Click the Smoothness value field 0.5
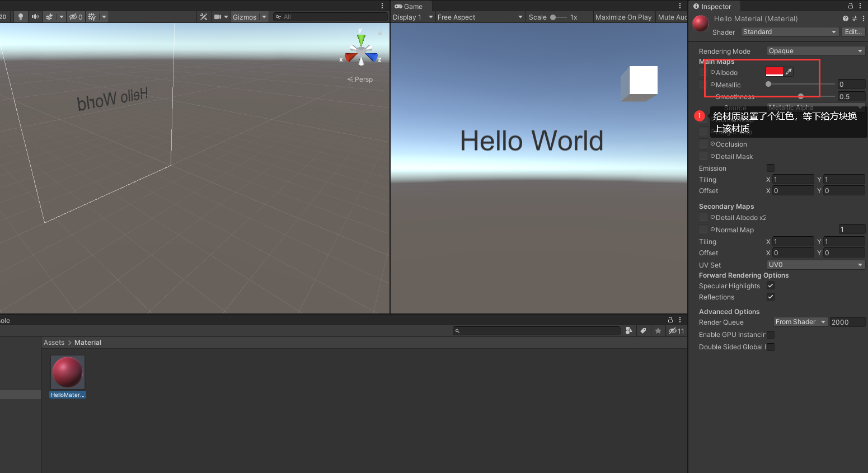This screenshot has width=868, height=473. (851, 96)
